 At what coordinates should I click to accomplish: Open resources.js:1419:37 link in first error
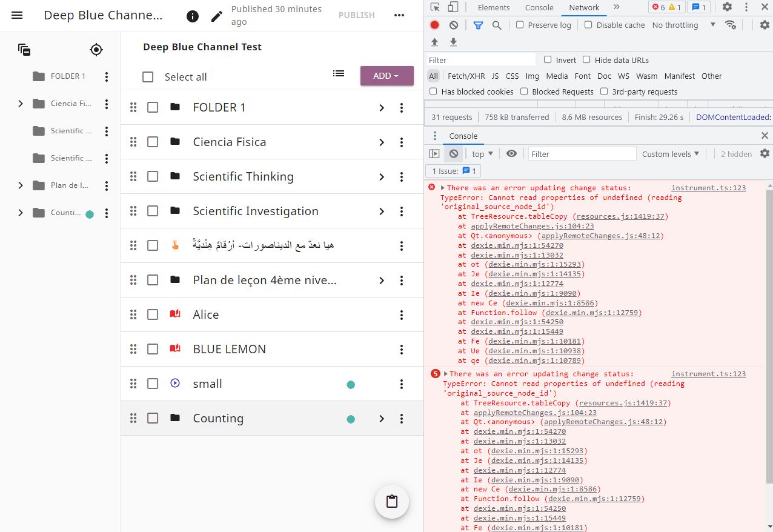(621, 216)
